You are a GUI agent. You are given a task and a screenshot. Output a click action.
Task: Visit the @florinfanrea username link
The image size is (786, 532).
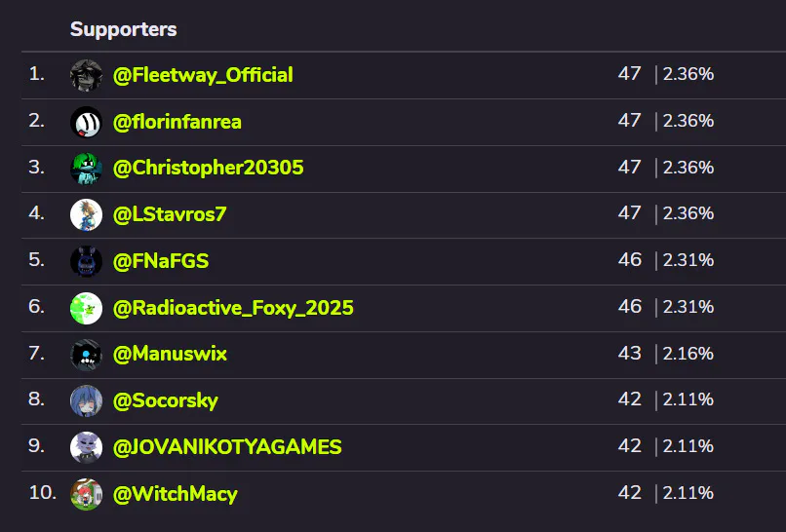click(x=177, y=122)
